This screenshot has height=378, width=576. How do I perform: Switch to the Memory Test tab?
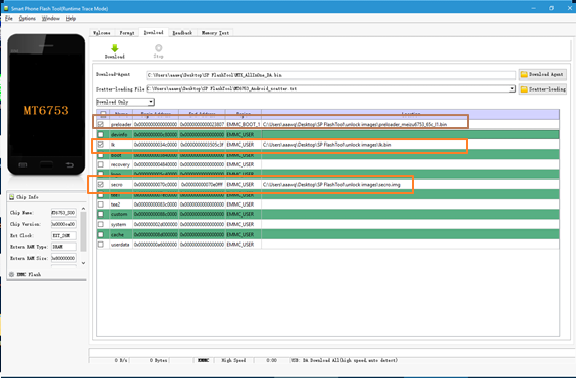tap(215, 33)
